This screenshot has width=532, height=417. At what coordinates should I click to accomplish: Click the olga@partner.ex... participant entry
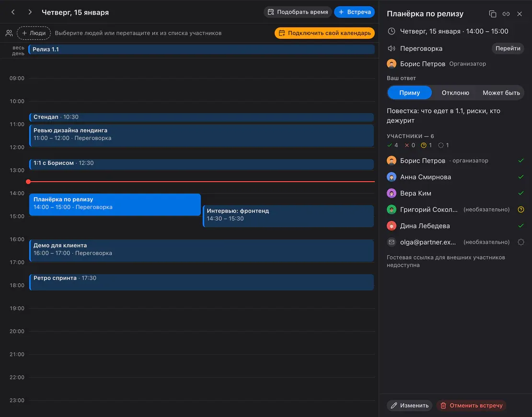455,242
